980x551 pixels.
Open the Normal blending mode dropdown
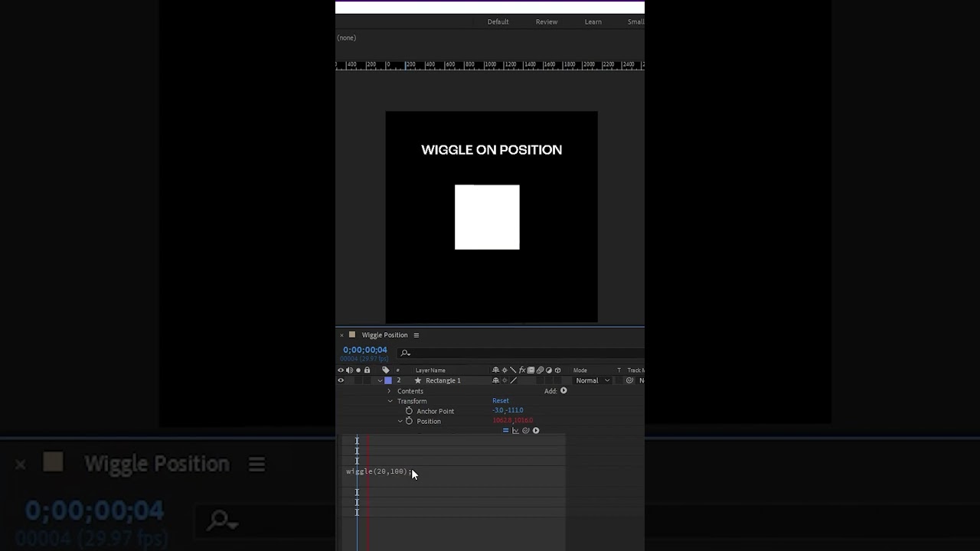(x=593, y=380)
